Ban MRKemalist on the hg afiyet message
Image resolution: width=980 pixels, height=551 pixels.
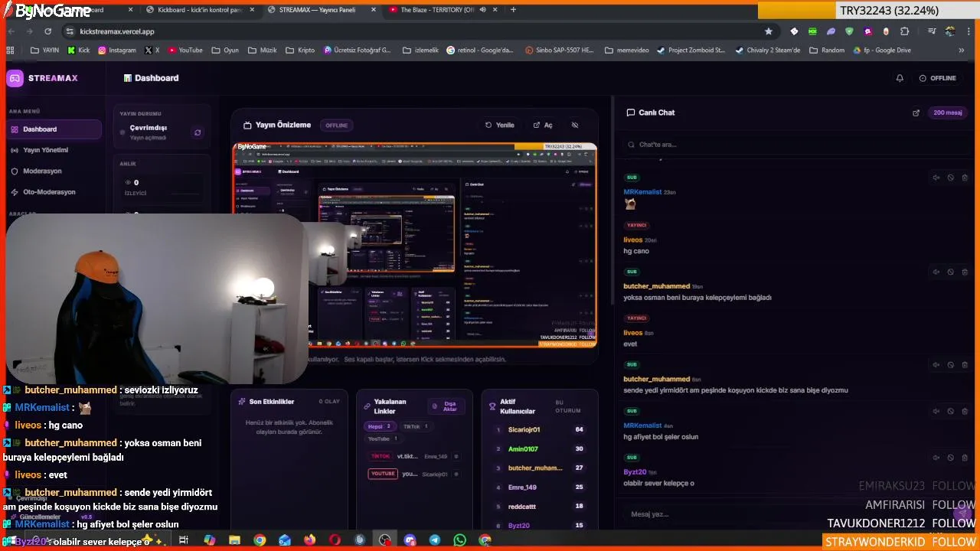[950, 411]
